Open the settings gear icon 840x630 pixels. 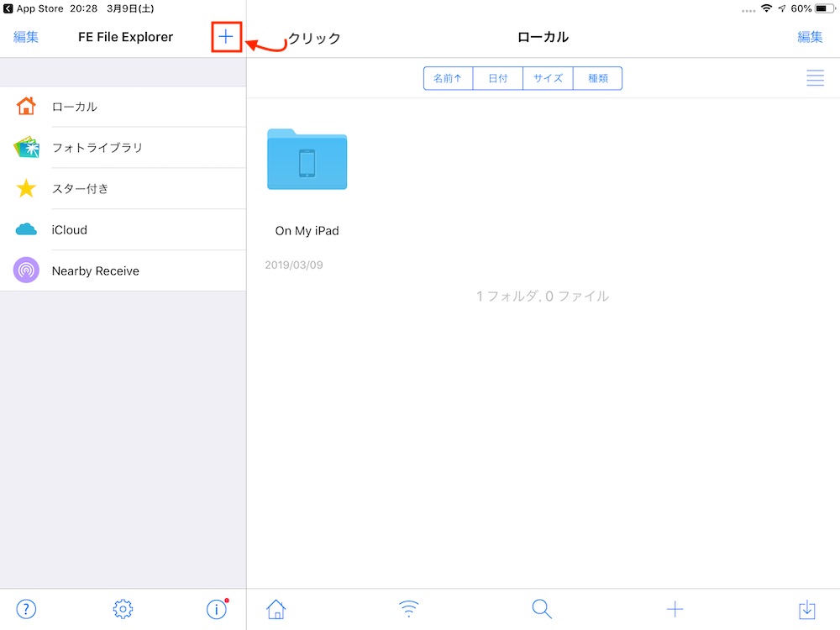(123, 609)
